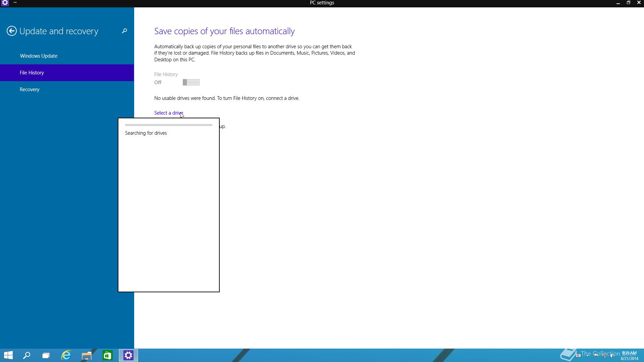Expand hidden system tray icons
The width and height of the screenshot is (644, 362).
587,356
